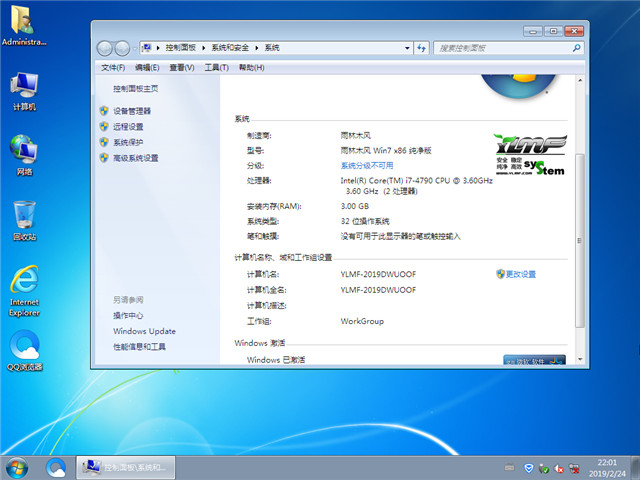Click the blue shield tray icon

[x=529, y=468]
